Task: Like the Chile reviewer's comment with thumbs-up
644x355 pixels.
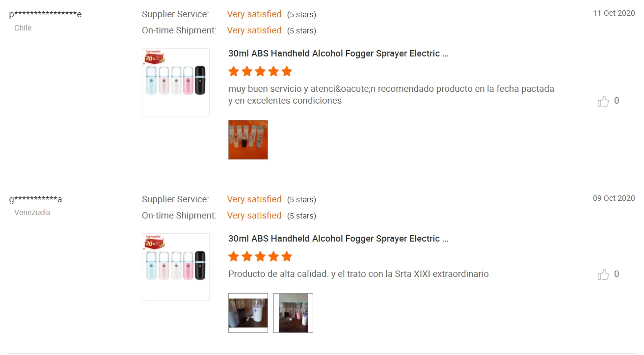Action: [603, 101]
